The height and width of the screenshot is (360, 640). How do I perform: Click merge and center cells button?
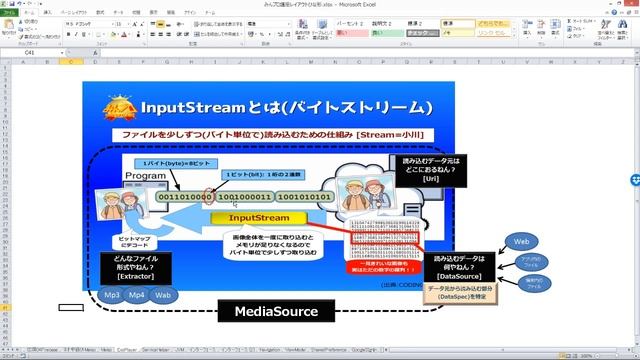tap(218, 35)
